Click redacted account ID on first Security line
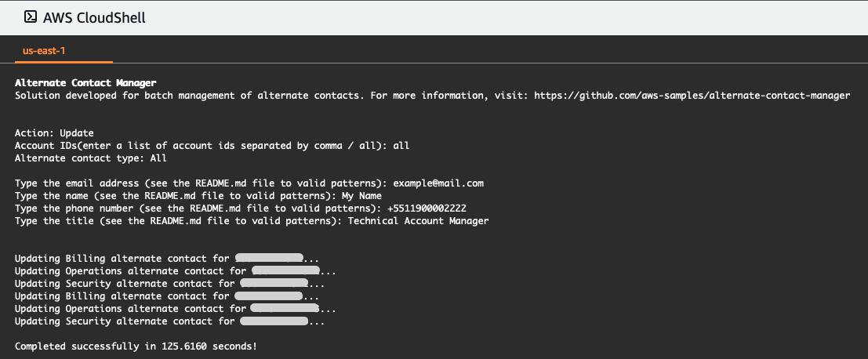Screen dimensions: 868x359 click(274, 284)
